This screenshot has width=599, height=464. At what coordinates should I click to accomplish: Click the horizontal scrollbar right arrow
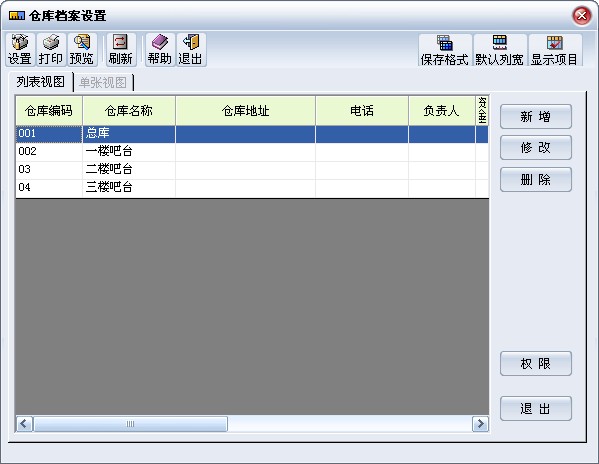point(480,424)
